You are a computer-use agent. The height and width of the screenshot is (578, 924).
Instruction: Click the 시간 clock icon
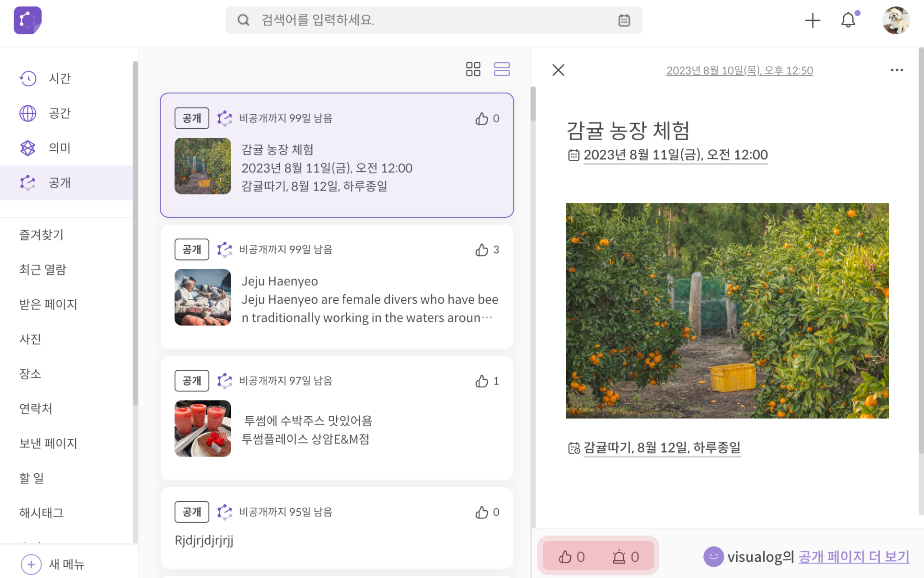tap(28, 79)
